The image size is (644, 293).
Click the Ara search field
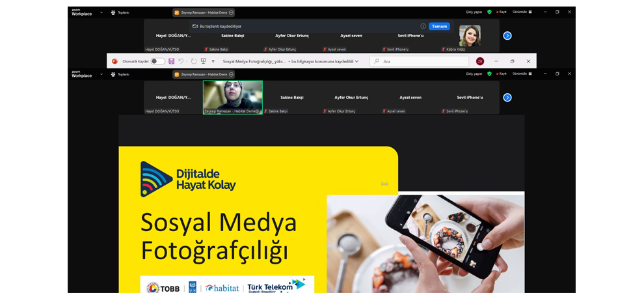click(x=419, y=61)
